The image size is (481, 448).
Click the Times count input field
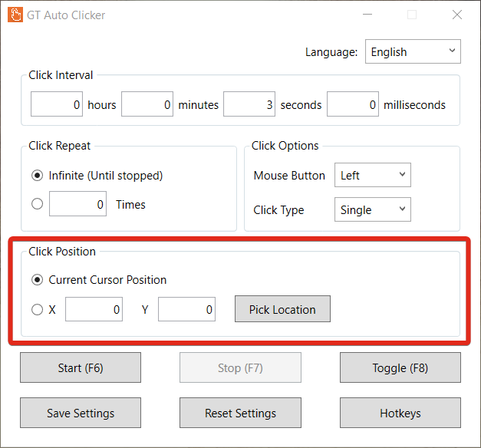point(78,204)
